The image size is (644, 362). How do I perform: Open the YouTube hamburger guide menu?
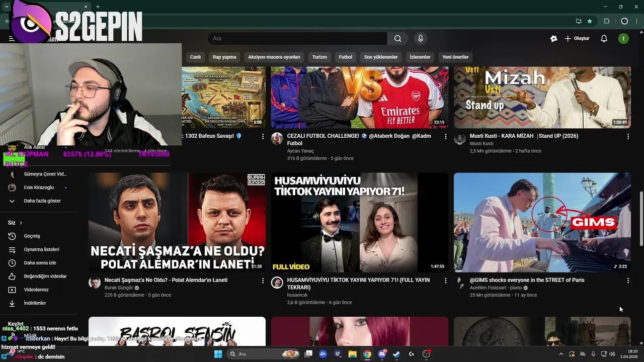pos(11,38)
